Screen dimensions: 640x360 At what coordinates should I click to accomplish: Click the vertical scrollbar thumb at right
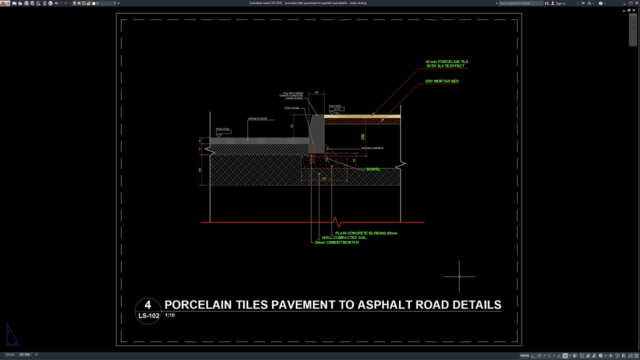pyautogui.click(x=633, y=29)
